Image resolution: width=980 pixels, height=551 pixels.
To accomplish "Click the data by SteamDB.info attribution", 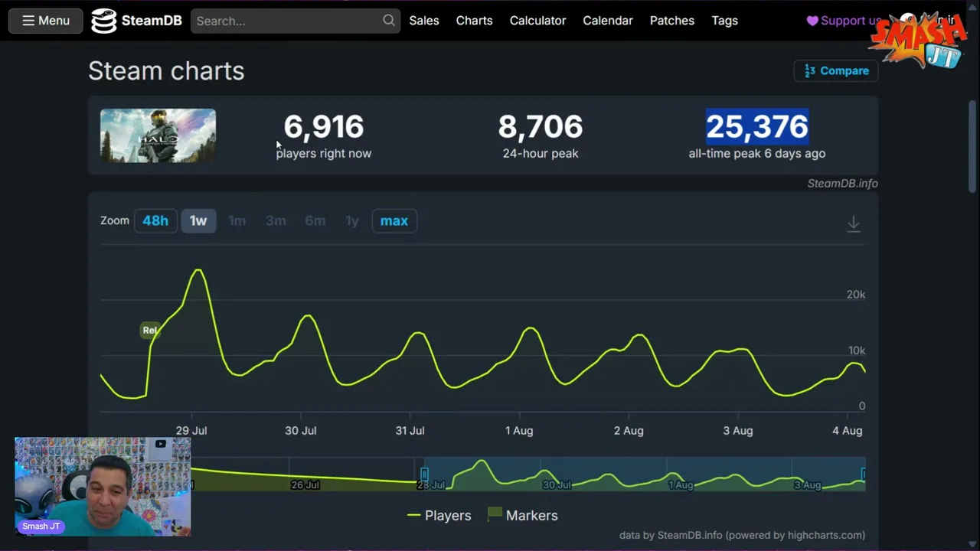I will (x=742, y=535).
